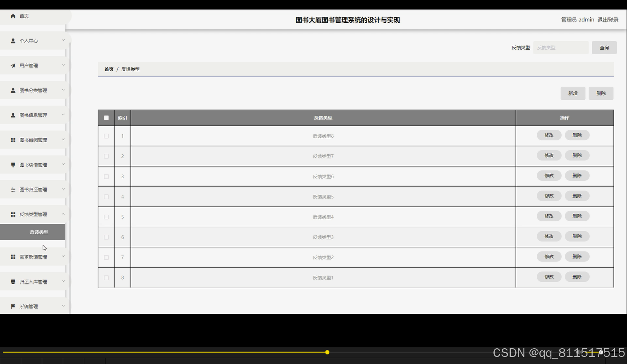This screenshot has height=364, width=627.
Task: Click 修改 for row 反馈类型1
Action: pyautogui.click(x=549, y=277)
